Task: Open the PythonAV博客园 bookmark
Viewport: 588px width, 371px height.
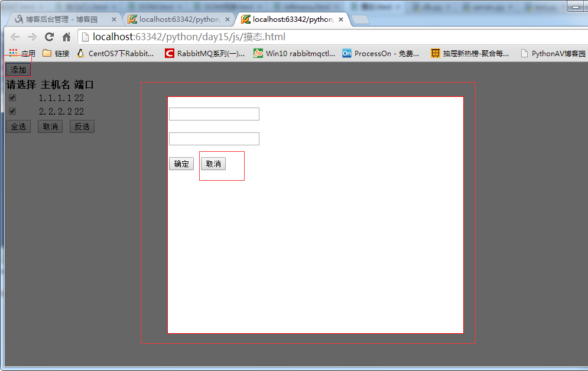Action: pos(553,53)
